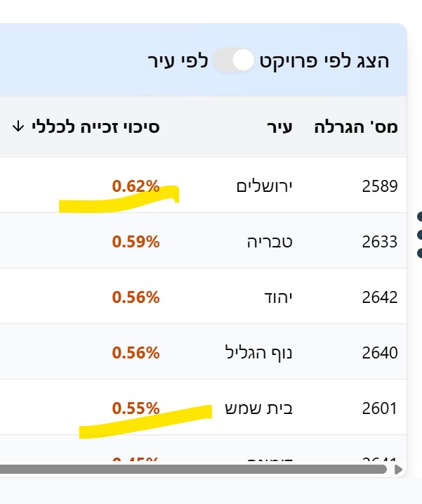422x504 pixels.
Task: Click the סיכוי זכייה לכללי column header
Action: coord(96,127)
